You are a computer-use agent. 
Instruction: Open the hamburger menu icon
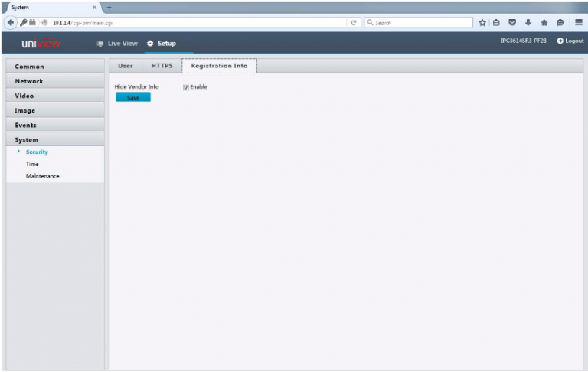tap(579, 22)
